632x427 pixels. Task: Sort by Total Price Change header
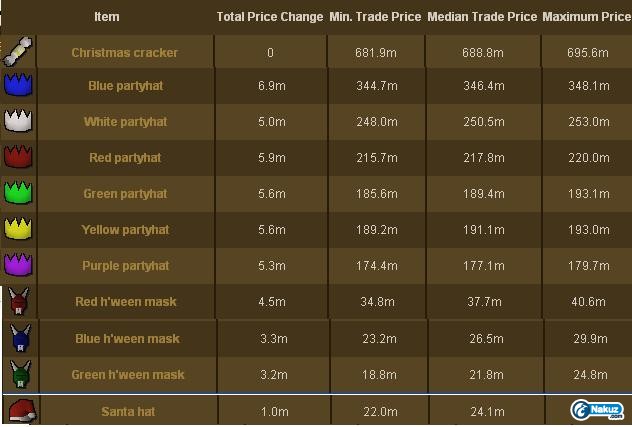(270, 17)
